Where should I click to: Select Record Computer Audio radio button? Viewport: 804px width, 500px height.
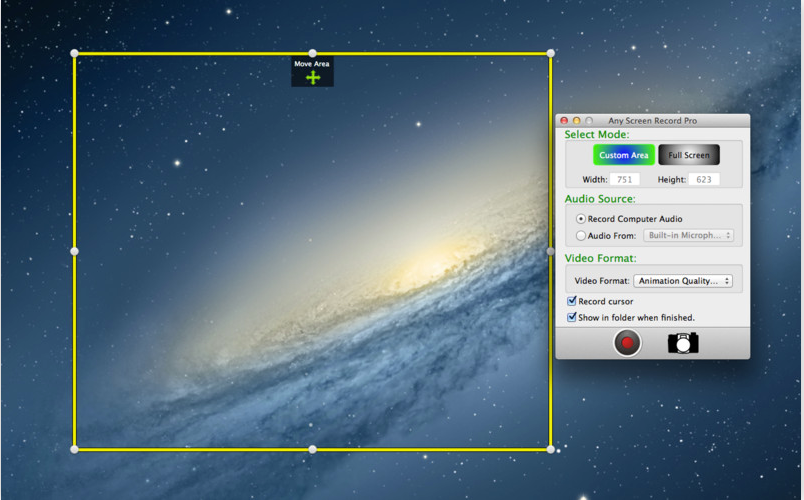coord(580,219)
